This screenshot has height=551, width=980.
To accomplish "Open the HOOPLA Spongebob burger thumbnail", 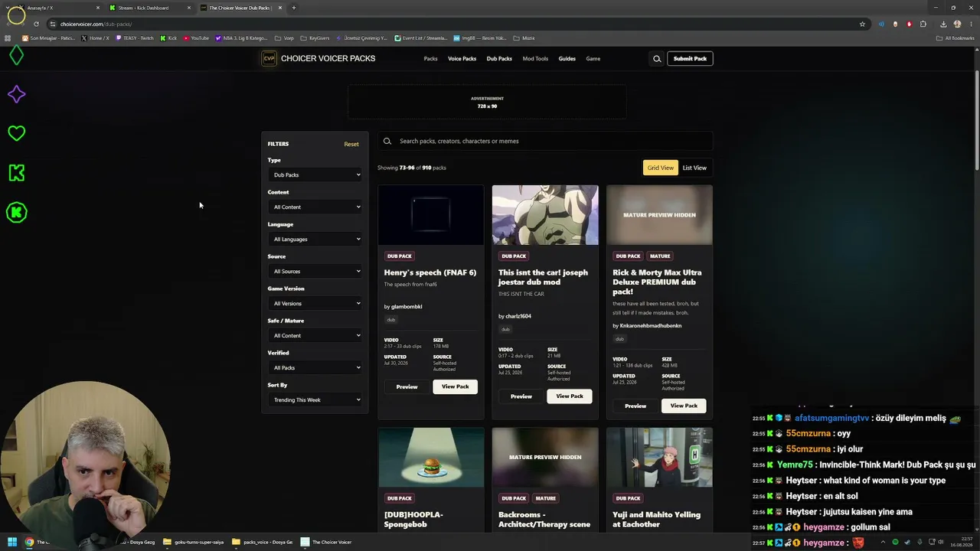I will point(431,457).
